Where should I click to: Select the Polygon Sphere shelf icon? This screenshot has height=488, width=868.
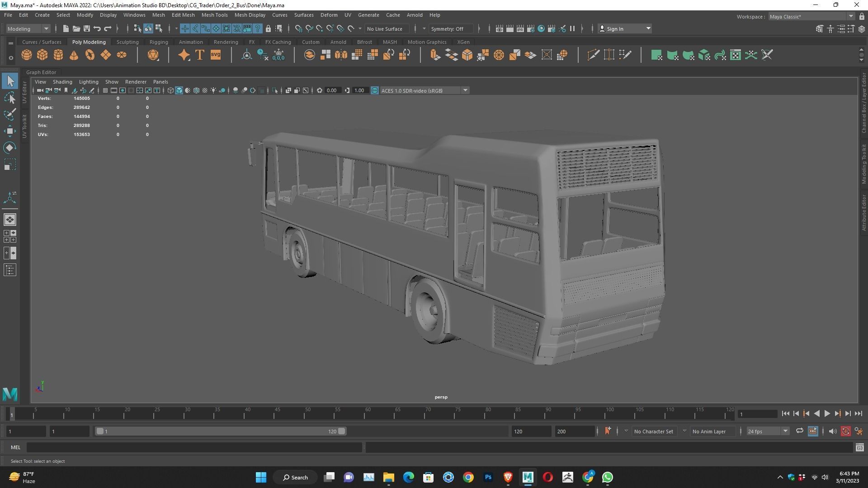pyautogui.click(x=27, y=55)
